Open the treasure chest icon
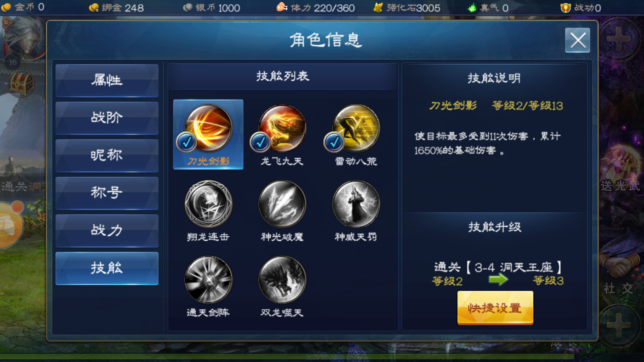This screenshot has height=362, width=644. tap(21, 84)
